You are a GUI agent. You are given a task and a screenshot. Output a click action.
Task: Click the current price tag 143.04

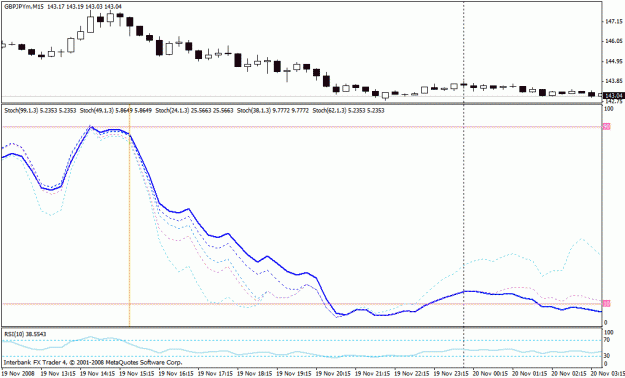(614, 96)
